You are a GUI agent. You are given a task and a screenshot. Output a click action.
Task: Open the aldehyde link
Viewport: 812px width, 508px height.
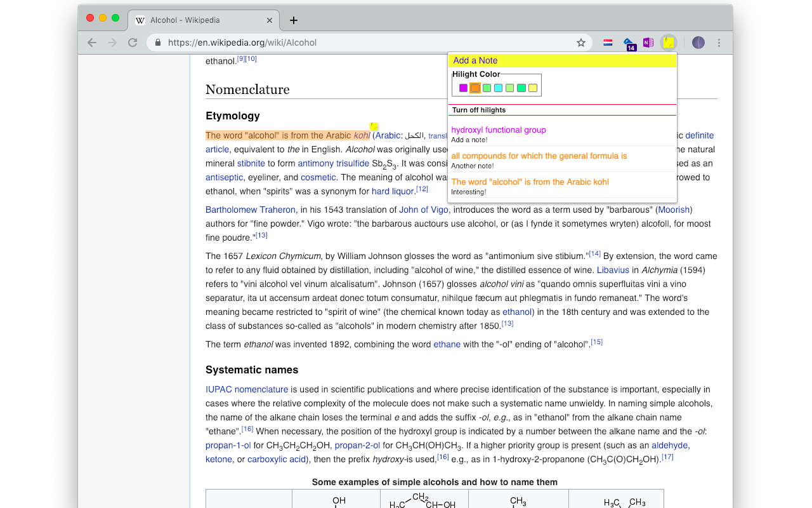(670, 445)
